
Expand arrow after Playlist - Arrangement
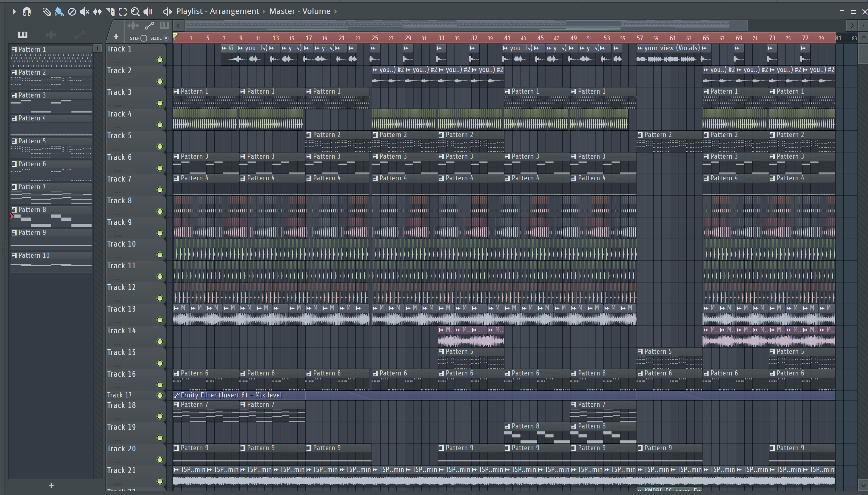pos(264,11)
